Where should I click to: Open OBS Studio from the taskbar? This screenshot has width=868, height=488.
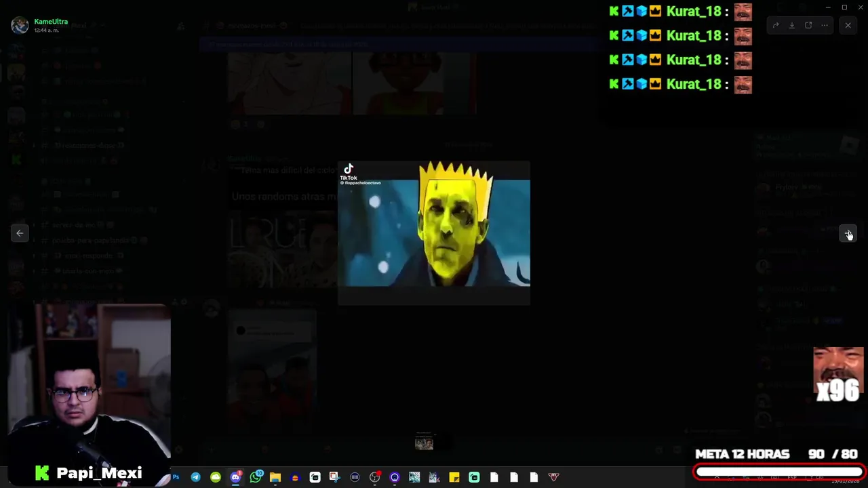374,477
